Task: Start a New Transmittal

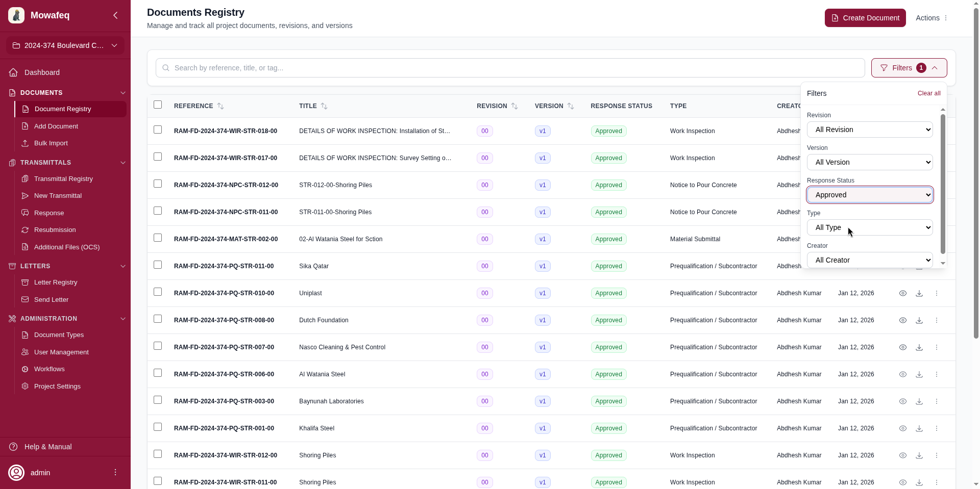Action: pos(58,196)
